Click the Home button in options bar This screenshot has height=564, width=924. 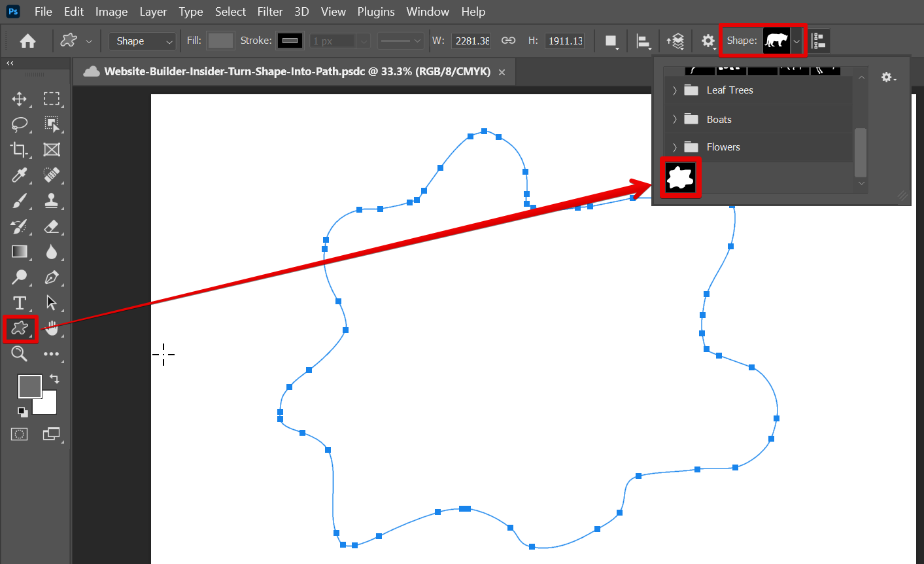(27, 41)
